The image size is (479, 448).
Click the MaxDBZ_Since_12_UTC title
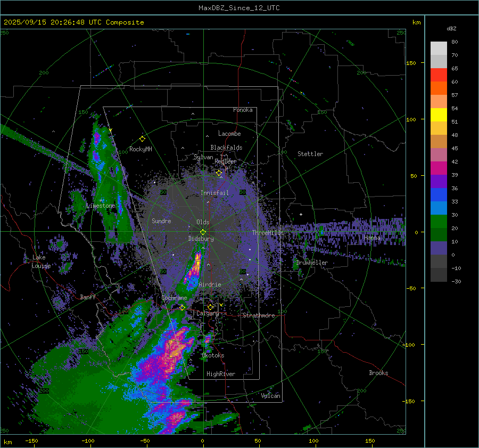pyautogui.click(x=239, y=8)
